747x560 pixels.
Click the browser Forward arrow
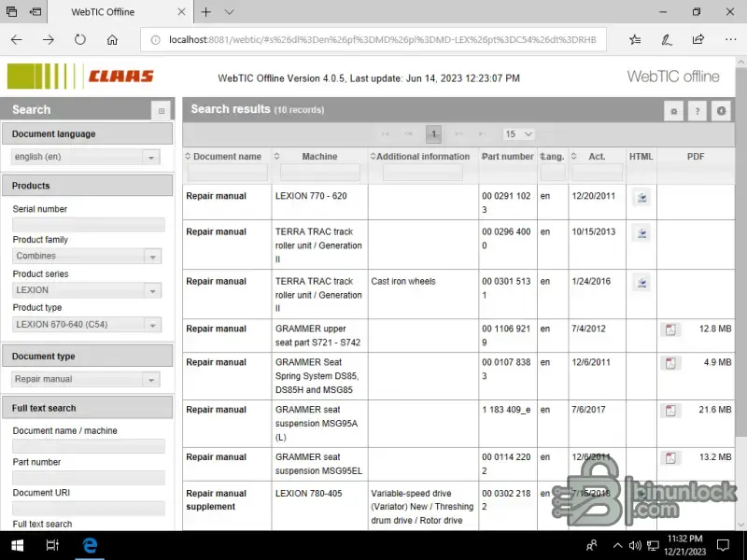coord(49,39)
